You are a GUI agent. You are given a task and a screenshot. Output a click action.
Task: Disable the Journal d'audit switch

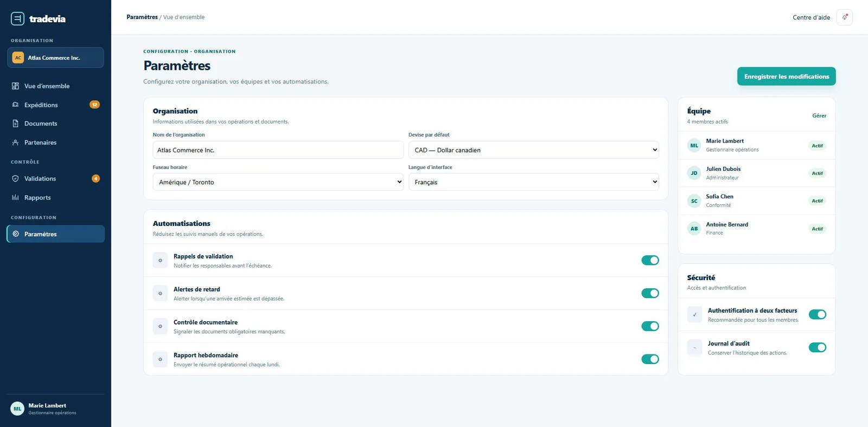(x=818, y=347)
